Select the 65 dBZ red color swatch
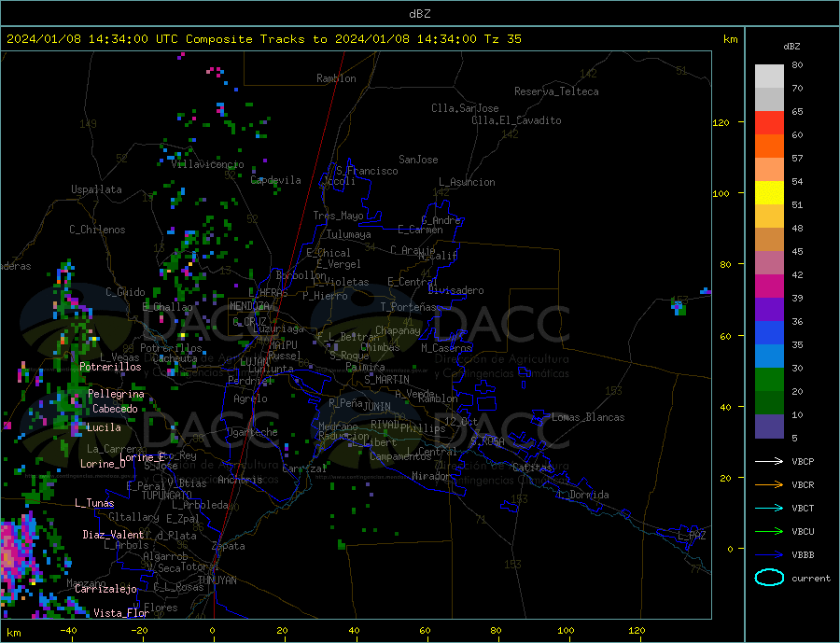Screen dimensions: 840x643 coord(769,122)
